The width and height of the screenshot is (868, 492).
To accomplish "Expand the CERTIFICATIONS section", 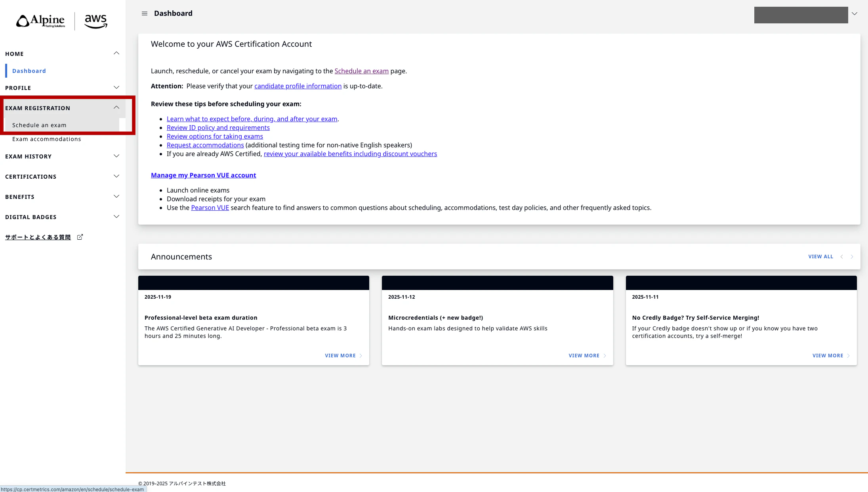I will [116, 176].
